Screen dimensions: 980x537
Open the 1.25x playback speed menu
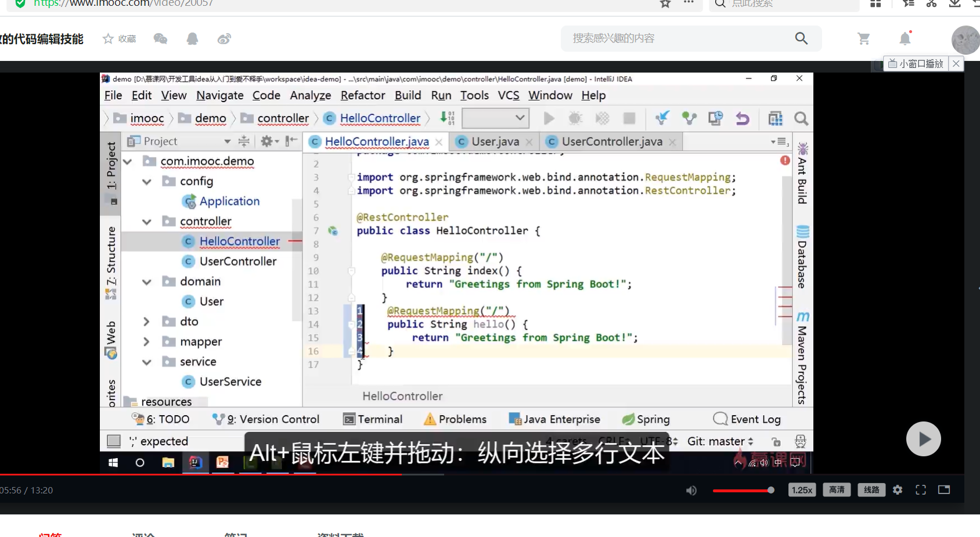pyautogui.click(x=802, y=490)
